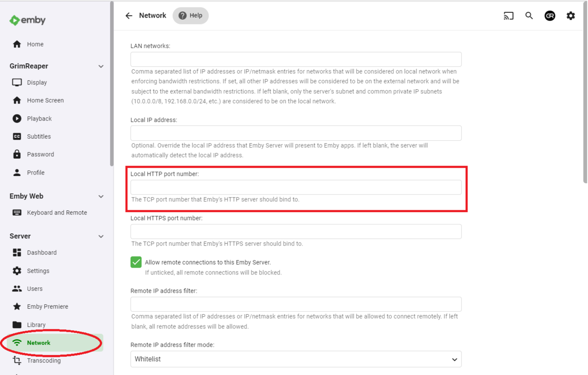Click the Help button
Image resolution: width=588 pixels, height=375 pixels.
tap(191, 16)
